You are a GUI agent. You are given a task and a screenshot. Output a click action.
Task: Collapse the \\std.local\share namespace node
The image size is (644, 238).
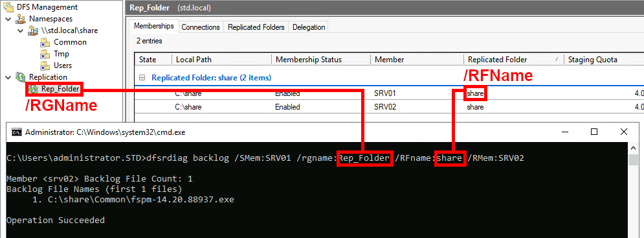(21, 30)
